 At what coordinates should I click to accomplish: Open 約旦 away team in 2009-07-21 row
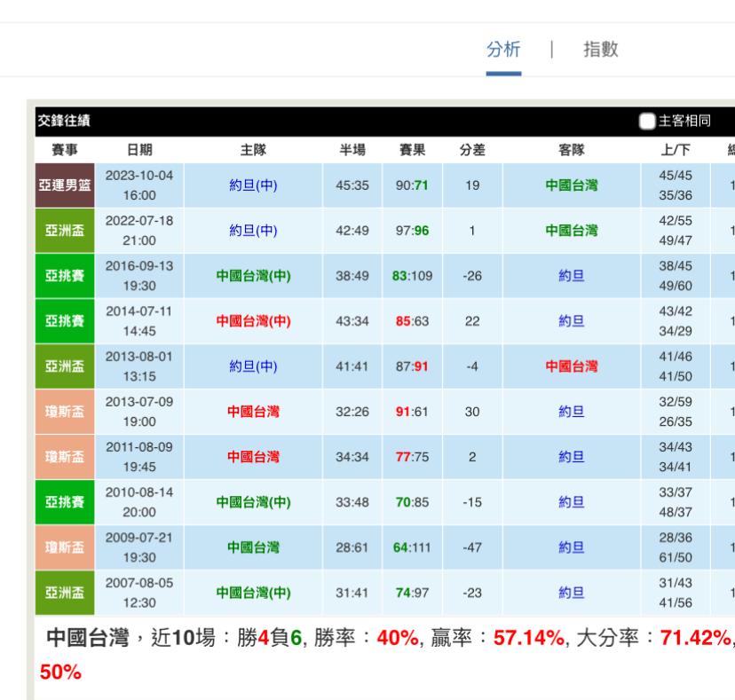[x=572, y=547]
